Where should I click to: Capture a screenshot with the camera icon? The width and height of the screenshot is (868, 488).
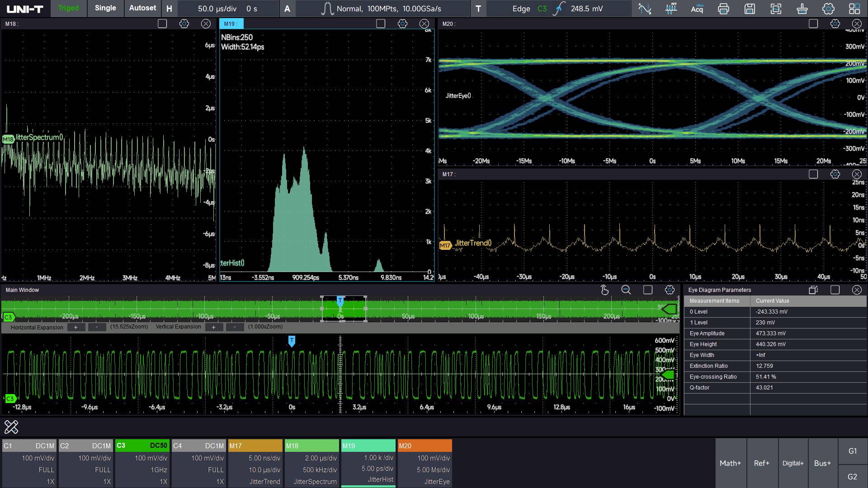tap(776, 9)
